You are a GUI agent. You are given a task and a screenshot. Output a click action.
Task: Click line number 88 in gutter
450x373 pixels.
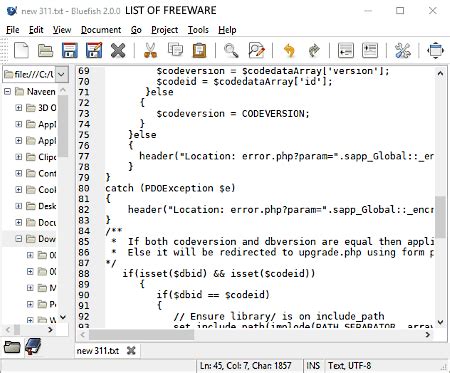click(84, 274)
